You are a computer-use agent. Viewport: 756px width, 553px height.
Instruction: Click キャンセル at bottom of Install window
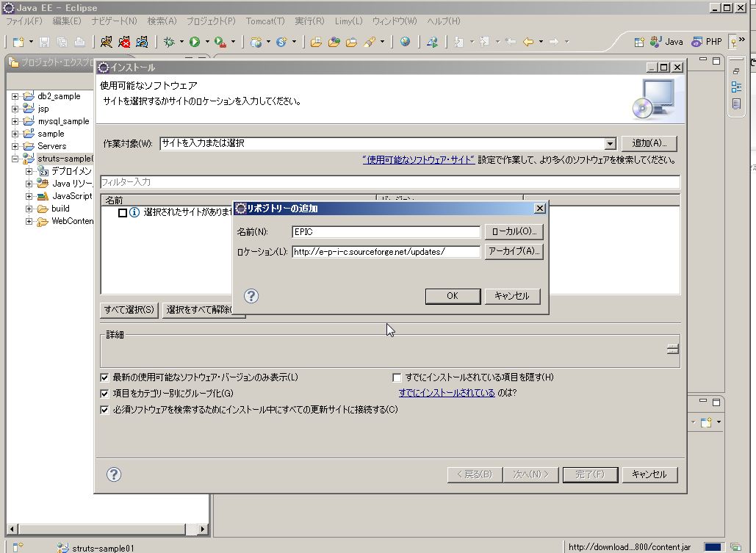(x=649, y=474)
